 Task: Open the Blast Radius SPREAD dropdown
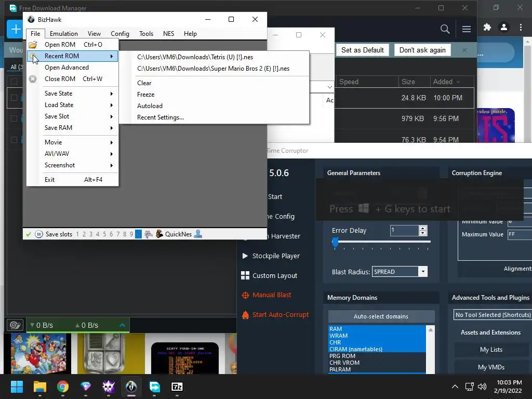click(x=423, y=271)
